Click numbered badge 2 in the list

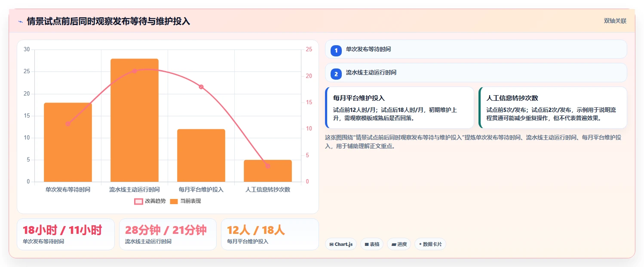tap(336, 74)
